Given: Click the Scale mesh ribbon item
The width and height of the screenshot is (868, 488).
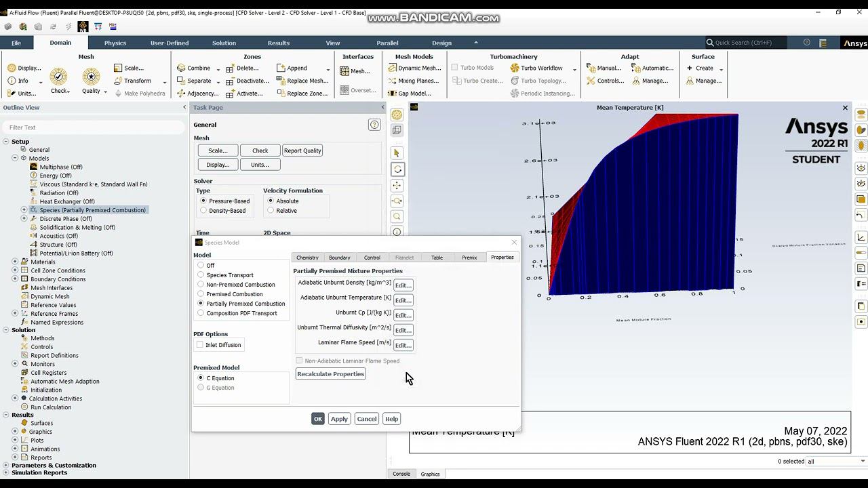Looking at the screenshot, I should click(128, 68).
